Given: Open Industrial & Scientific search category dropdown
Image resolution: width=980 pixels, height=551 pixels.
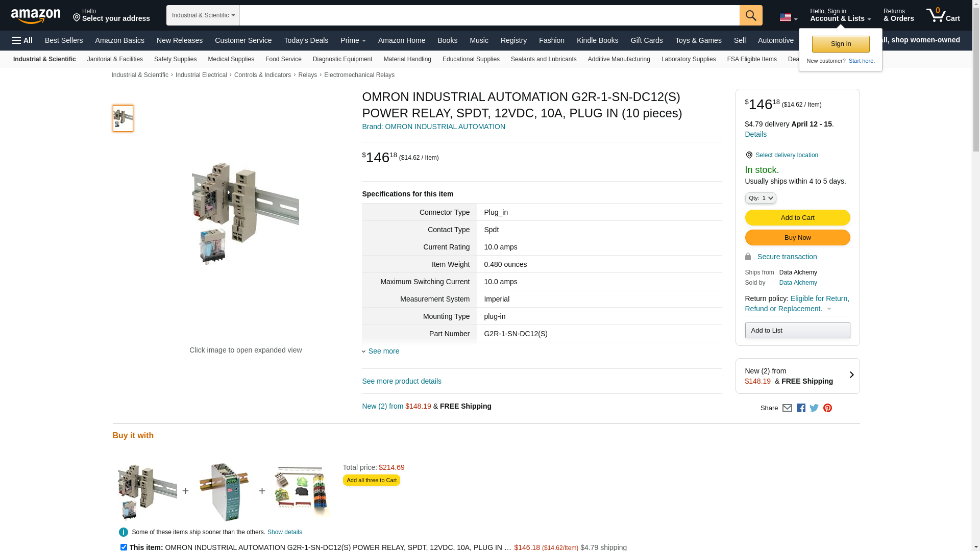Looking at the screenshot, I should click(203, 15).
